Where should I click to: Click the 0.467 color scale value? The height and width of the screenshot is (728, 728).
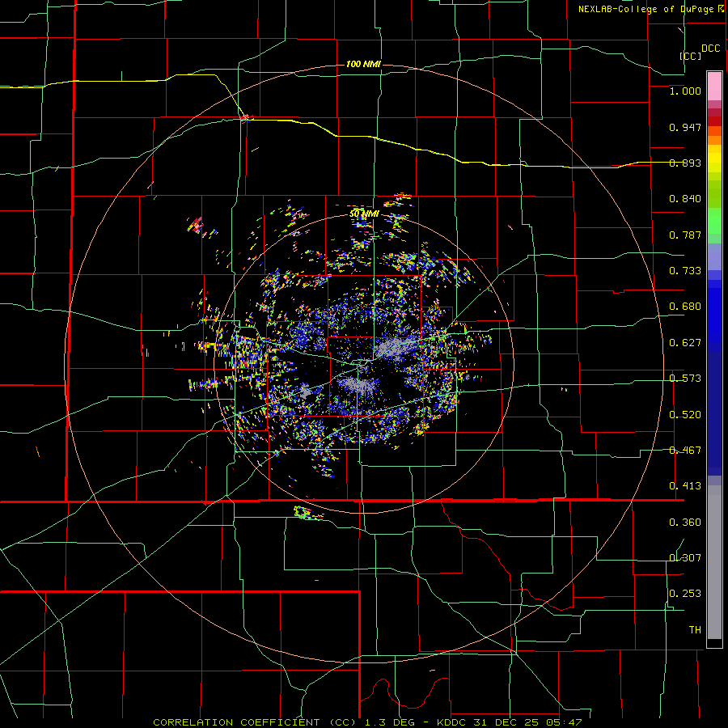[x=685, y=451]
